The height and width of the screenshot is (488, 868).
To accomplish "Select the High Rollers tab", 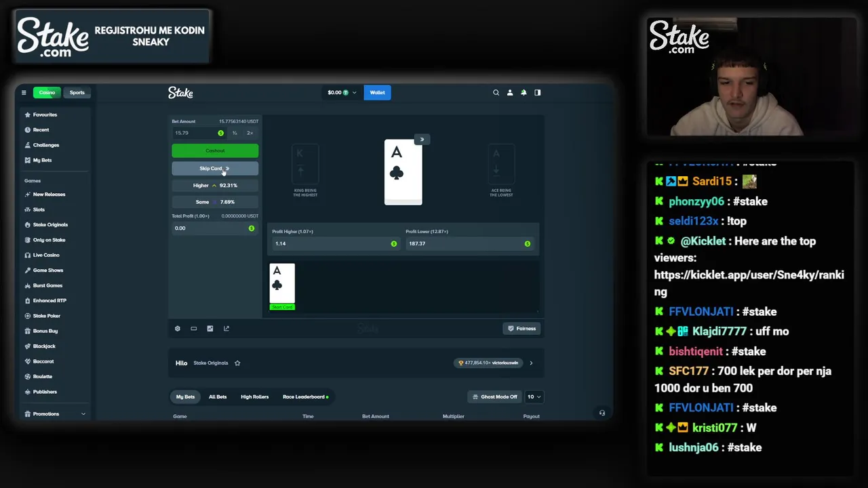I will click(x=254, y=396).
